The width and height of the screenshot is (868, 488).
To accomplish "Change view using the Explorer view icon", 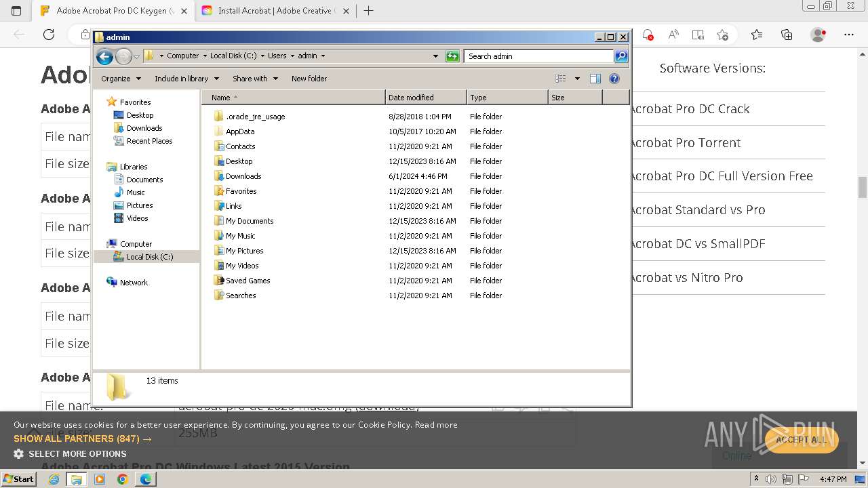I will click(x=561, y=79).
